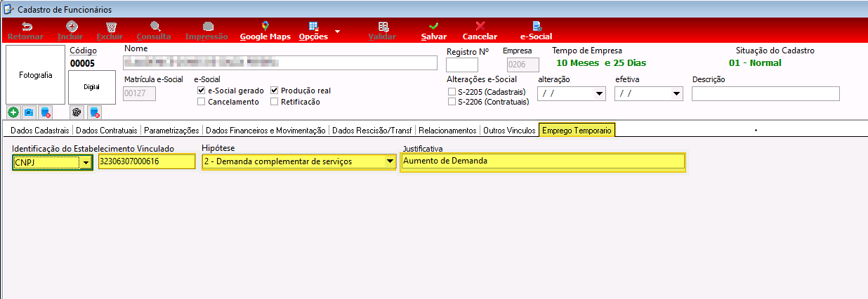Open the efetiva date dropdown
Screen dimensions: 868x299
(x=676, y=93)
